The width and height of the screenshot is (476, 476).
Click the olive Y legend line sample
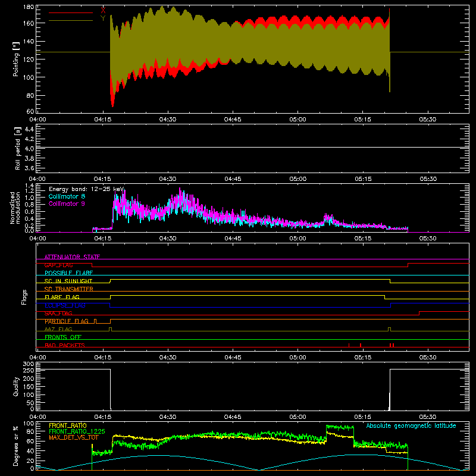pyautogui.click(x=71, y=21)
